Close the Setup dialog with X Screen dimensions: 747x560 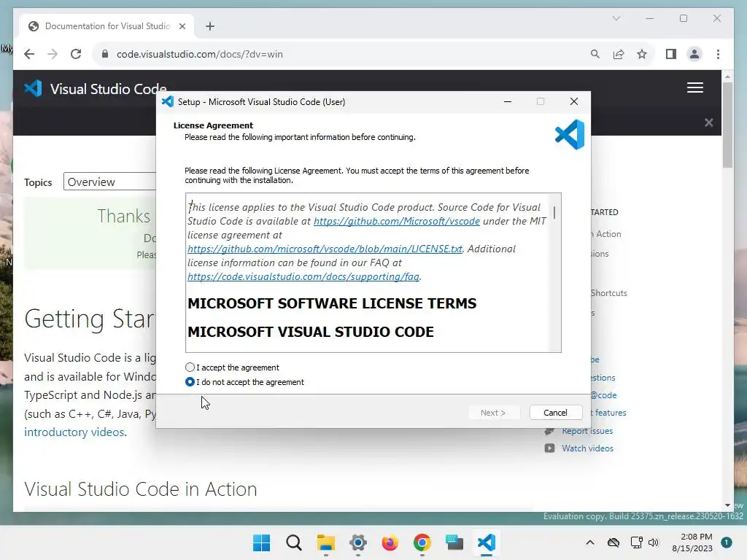(574, 101)
